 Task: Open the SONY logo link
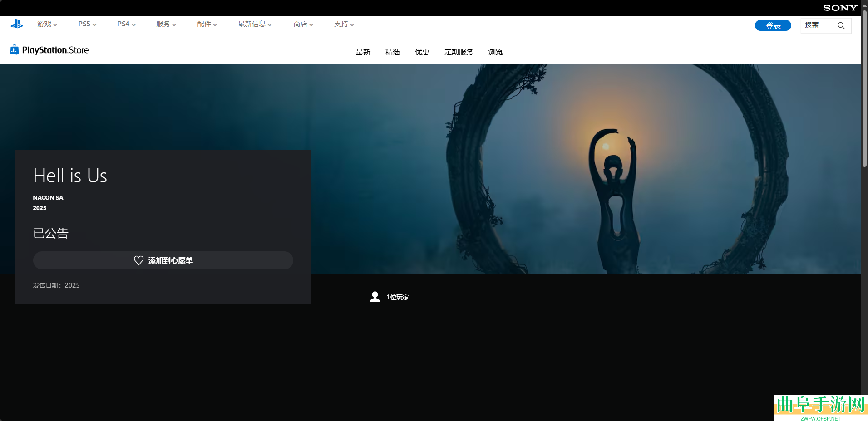[x=840, y=8]
